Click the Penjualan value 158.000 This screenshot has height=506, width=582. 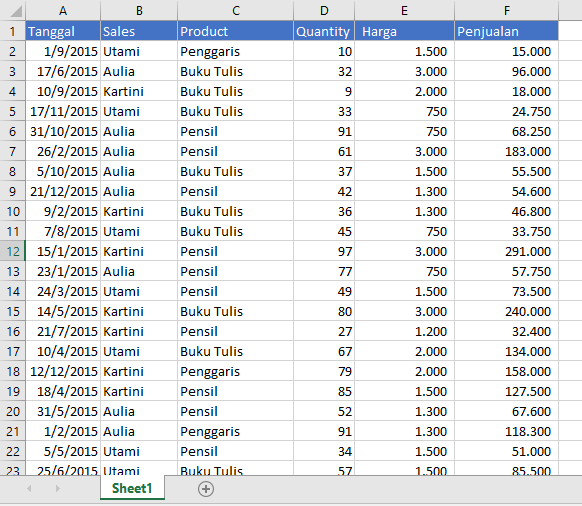[507, 371]
